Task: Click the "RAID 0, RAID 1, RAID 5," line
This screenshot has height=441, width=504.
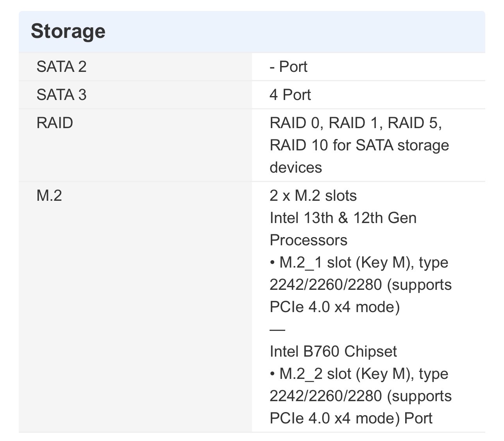Action: (356, 123)
